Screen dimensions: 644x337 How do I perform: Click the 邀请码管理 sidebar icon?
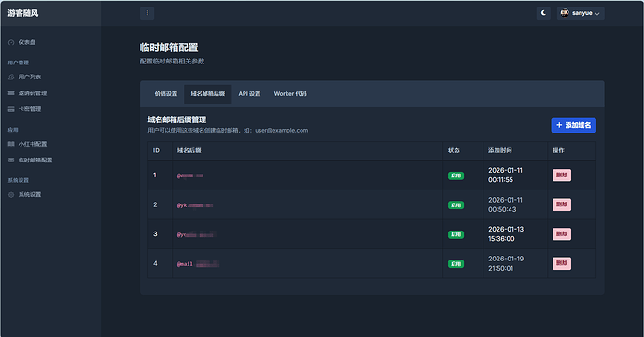pyautogui.click(x=11, y=93)
